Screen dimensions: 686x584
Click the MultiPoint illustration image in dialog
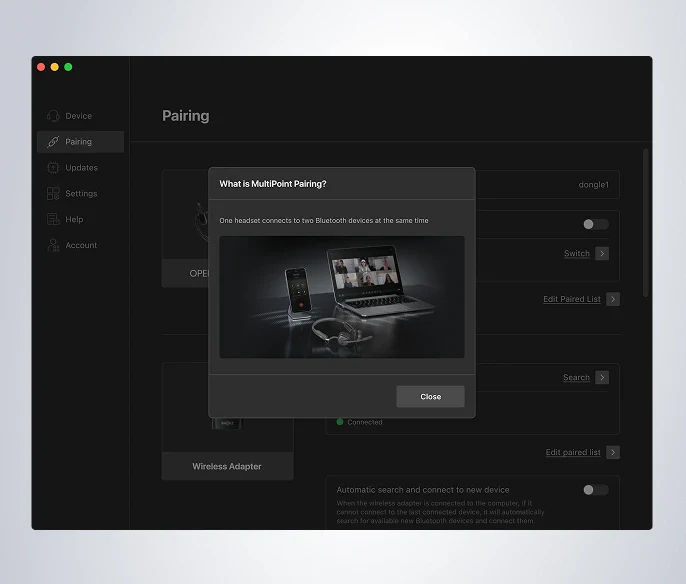pyautogui.click(x=342, y=297)
